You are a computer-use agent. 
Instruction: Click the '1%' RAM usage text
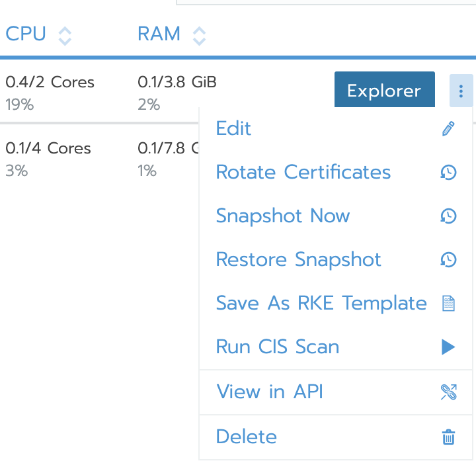(x=147, y=171)
